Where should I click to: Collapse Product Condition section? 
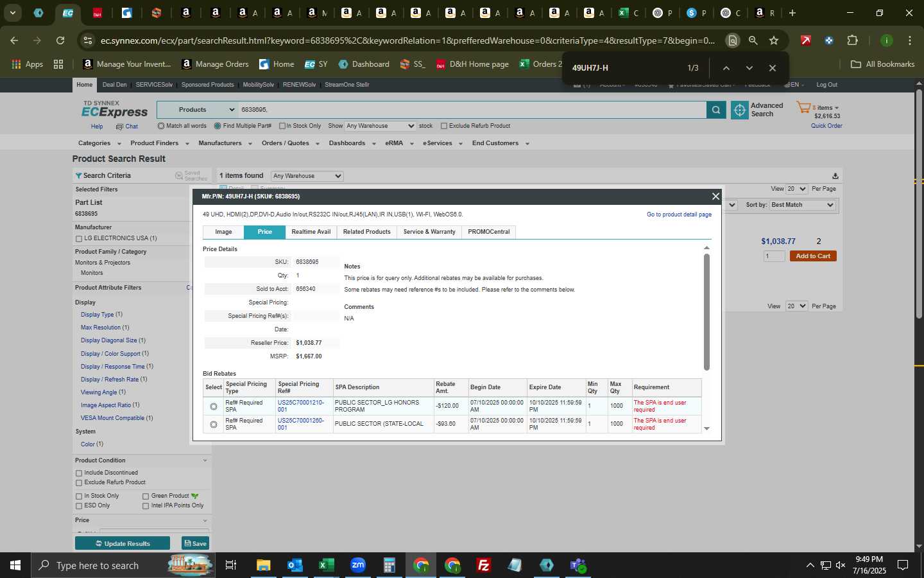coord(205,460)
